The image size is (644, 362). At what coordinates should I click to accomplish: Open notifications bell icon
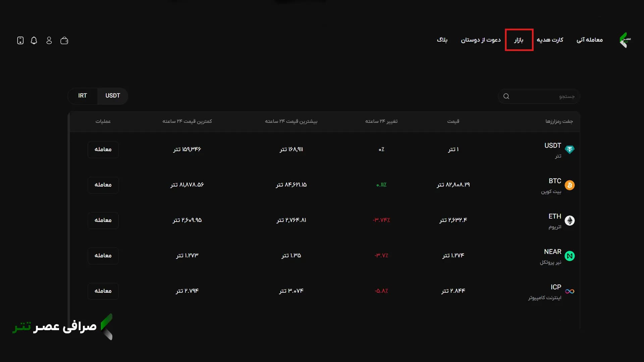pyautogui.click(x=34, y=41)
